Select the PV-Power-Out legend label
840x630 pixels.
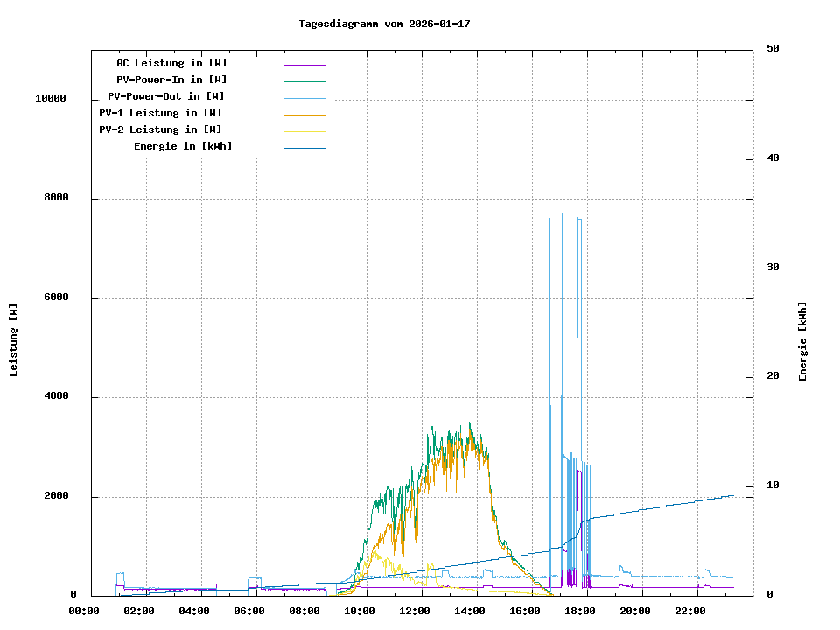(165, 96)
